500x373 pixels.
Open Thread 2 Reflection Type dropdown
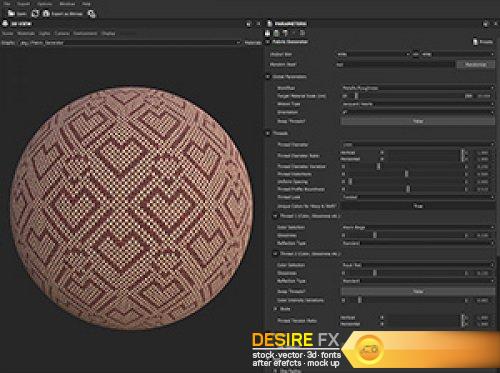pos(418,281)
